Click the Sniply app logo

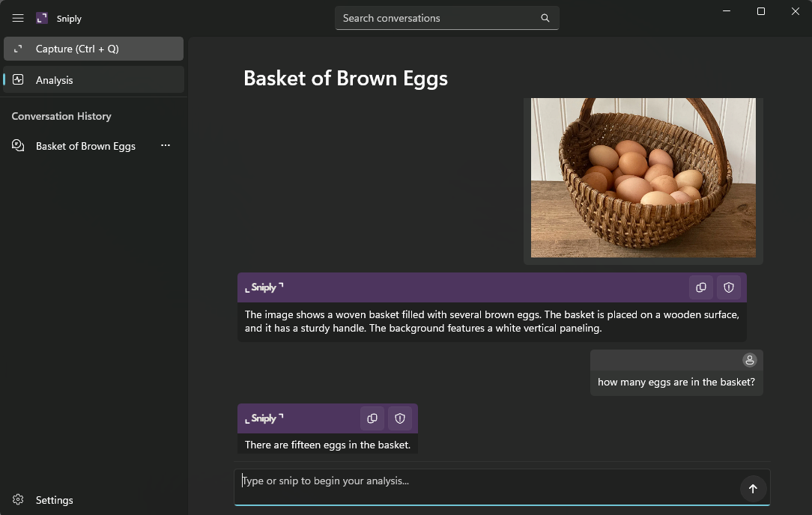[x=41, y=17]
